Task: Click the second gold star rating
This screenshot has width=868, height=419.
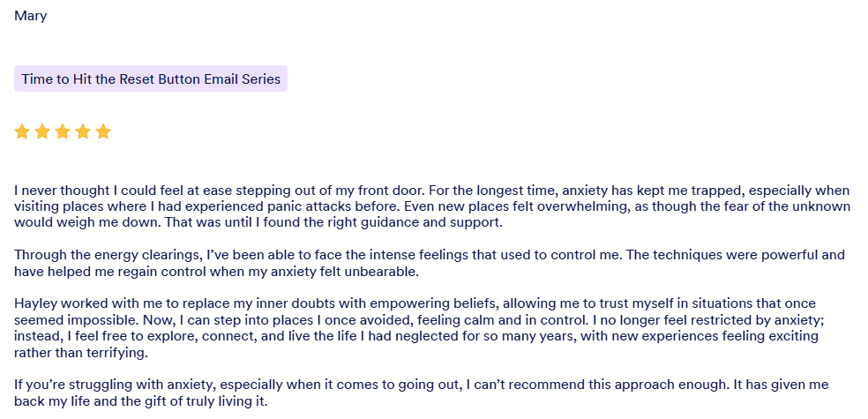Action: coord(42,132)
